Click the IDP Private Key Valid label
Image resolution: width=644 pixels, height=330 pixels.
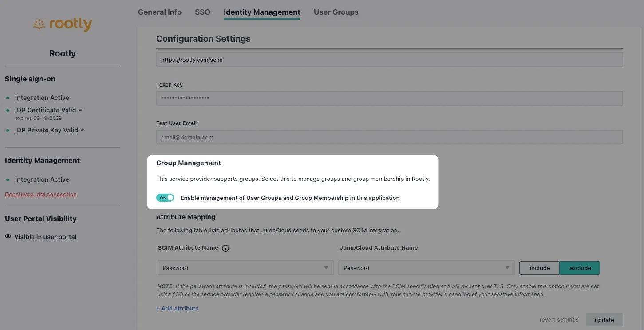[47, 130]
